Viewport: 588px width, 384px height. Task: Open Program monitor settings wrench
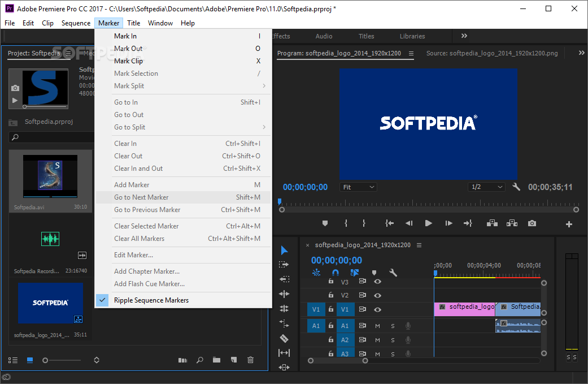click(x=516, y=187)
